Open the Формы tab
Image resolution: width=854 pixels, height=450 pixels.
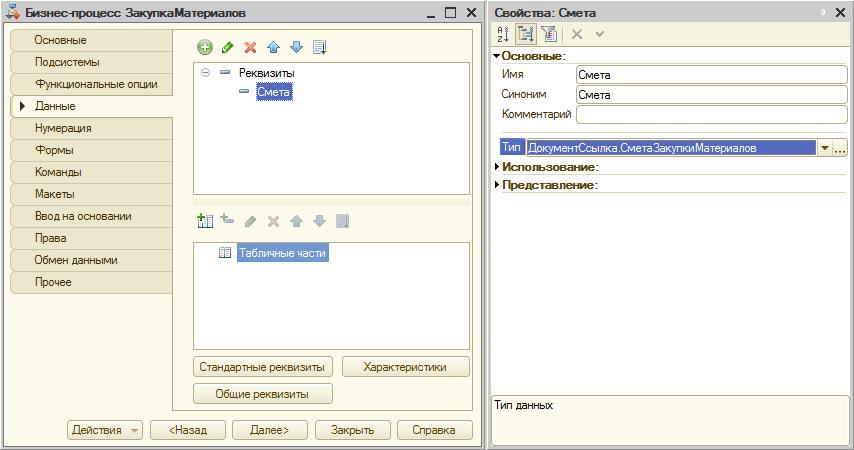click(92, 150)
